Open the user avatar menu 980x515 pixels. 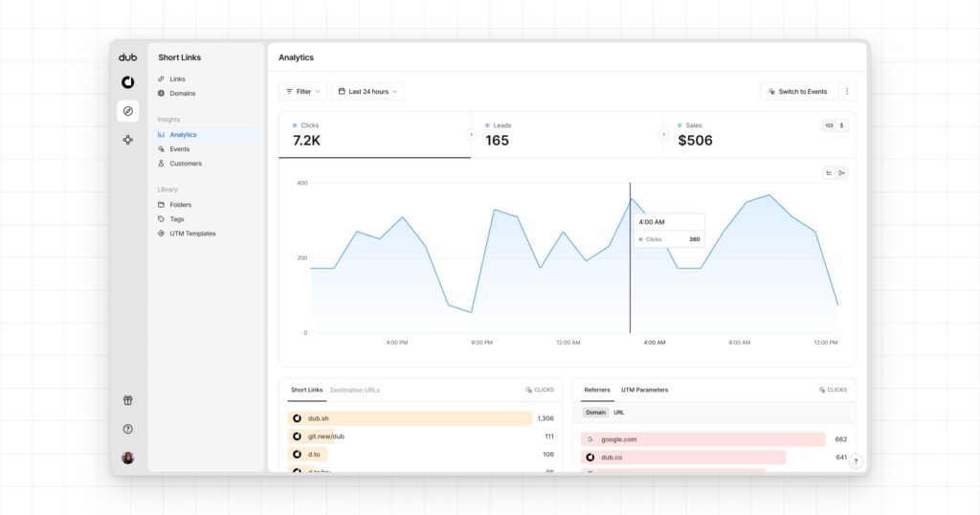pyautogui.click(x=127, y=458)
